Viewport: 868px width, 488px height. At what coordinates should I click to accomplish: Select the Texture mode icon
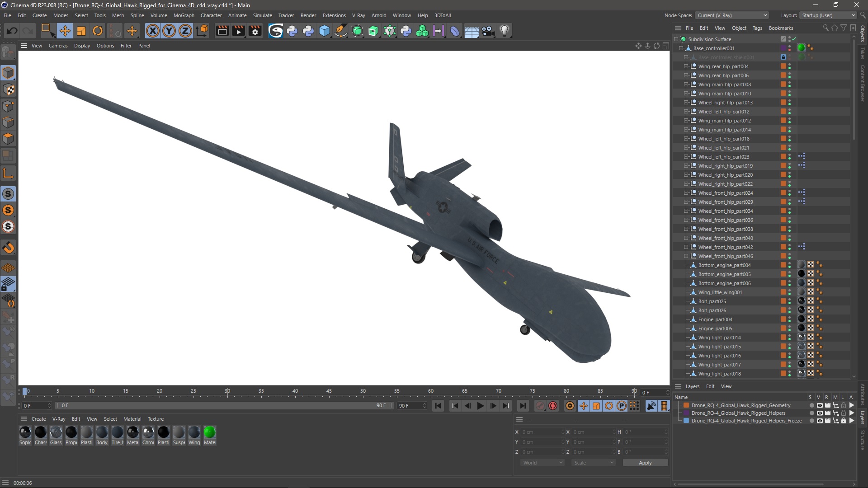click(x=8, y=89)
